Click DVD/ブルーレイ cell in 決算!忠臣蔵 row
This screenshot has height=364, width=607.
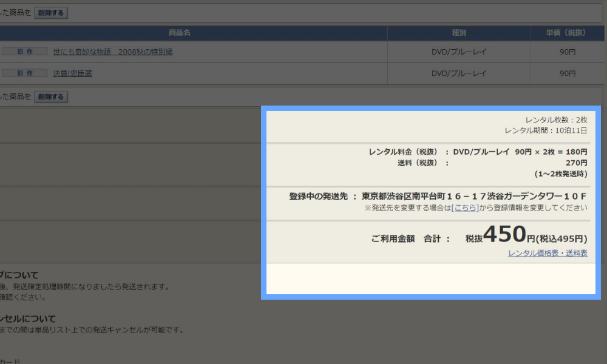tap(459, 73)
